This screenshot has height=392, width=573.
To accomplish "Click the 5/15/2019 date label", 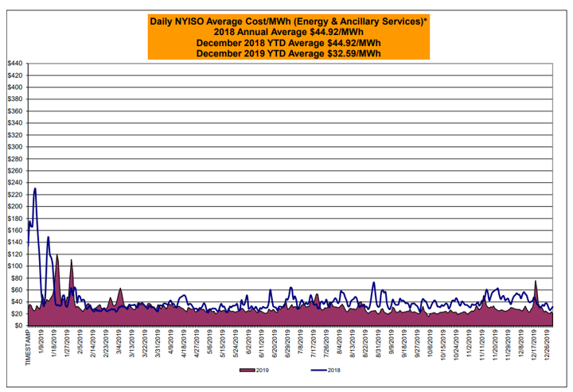I will tap(223, 343).
